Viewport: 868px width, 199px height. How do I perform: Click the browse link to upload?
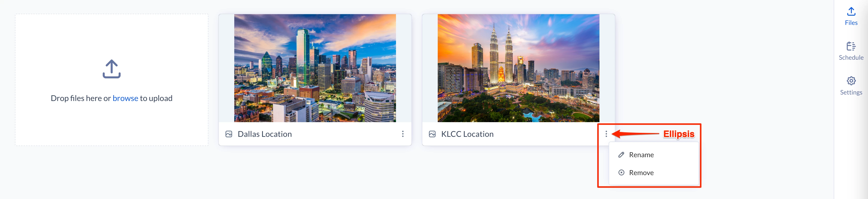click(125, 98)
